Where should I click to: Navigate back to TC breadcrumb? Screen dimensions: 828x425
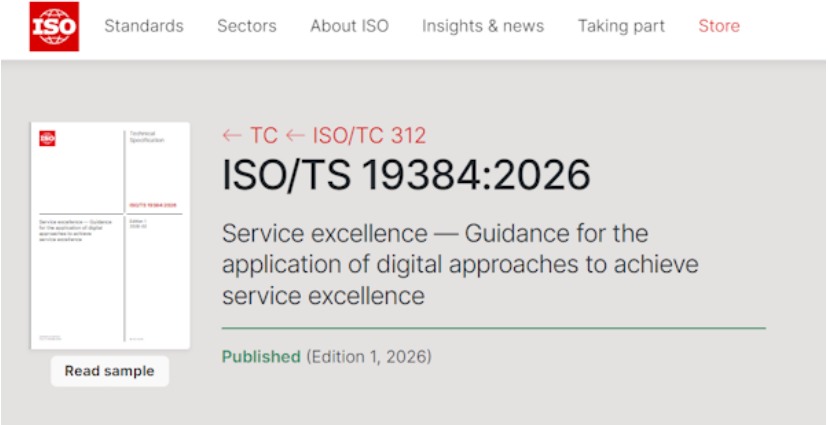(x=263, y=136)
